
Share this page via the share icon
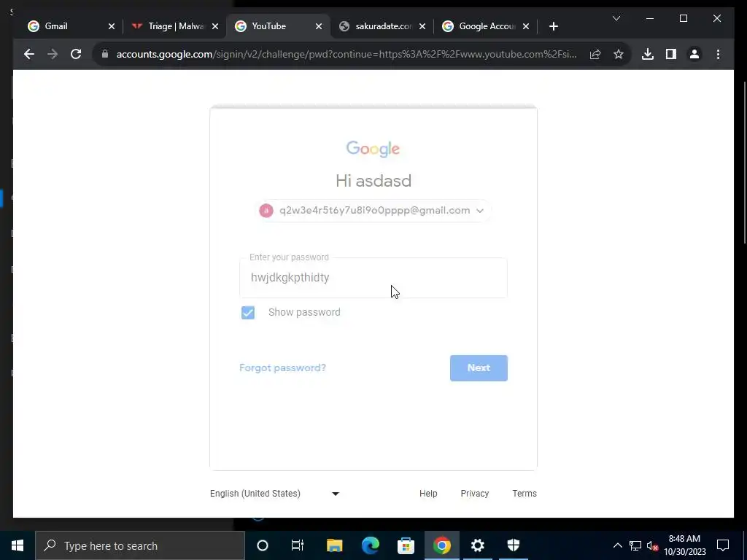pyautogui.click(x=595, y=54)
